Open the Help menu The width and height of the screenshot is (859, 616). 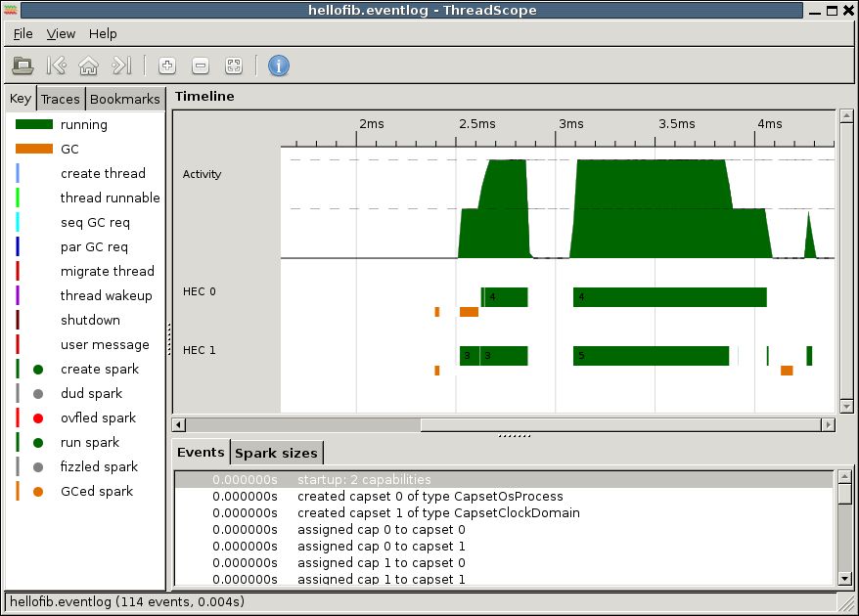tap(103, 34)
